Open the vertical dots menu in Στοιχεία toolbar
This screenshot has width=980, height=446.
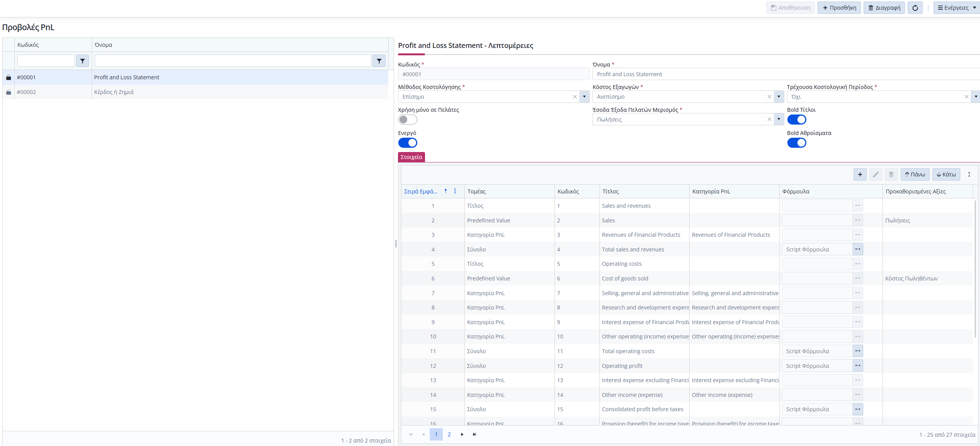point(969,174)
